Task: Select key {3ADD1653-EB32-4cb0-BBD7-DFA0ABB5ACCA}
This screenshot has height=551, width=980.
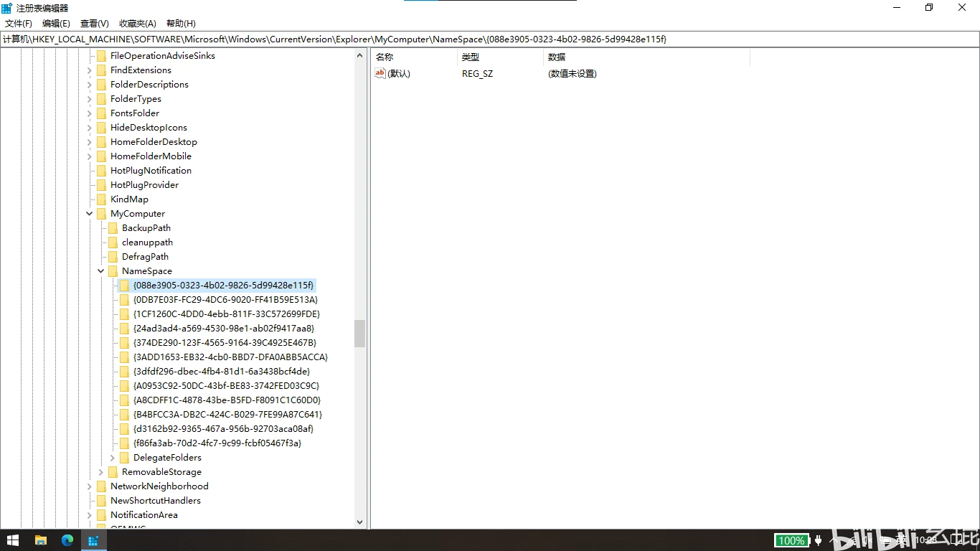Action: pos(230,357)
